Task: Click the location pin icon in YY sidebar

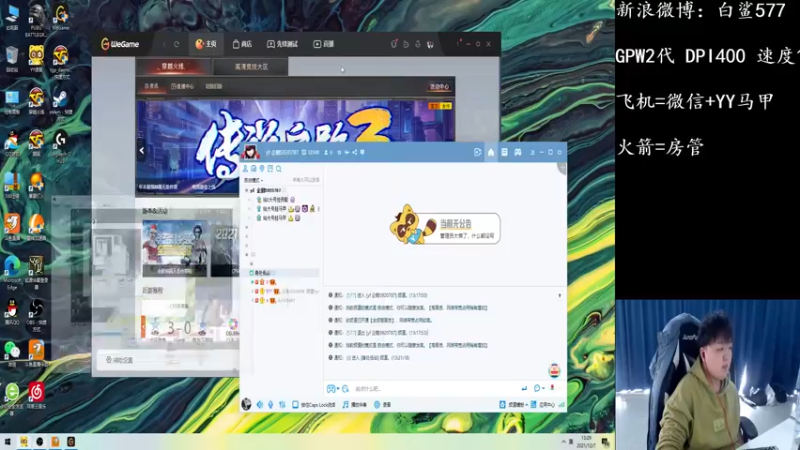Action: point(262,168)
